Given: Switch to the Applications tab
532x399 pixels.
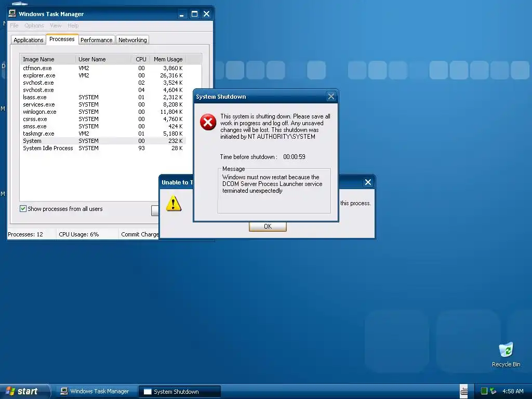Looking at the screenshot, I should [x=28, y=40].
